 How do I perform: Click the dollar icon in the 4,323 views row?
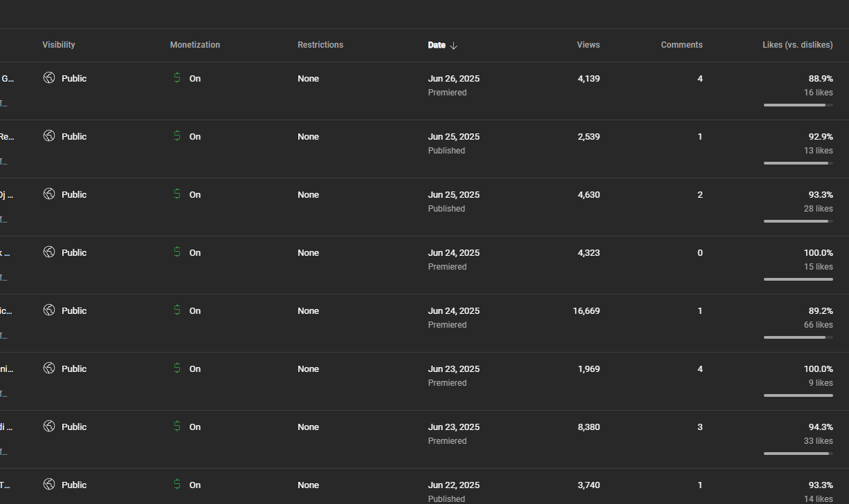tap(177, 252)
